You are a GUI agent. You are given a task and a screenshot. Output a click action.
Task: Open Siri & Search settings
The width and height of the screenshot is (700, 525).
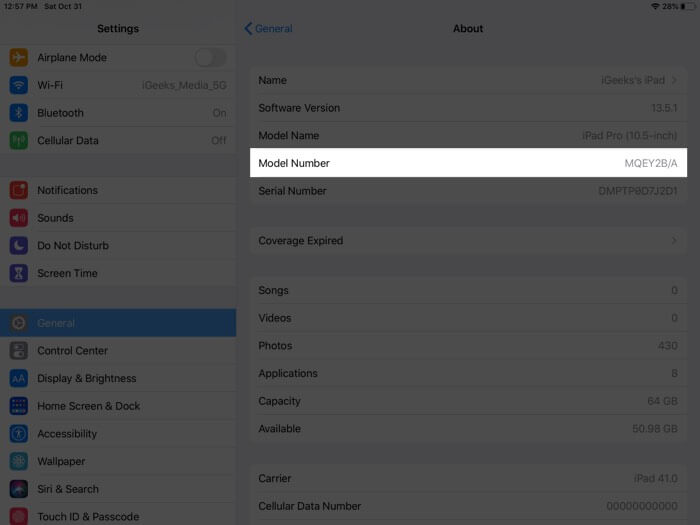point(68,489)
